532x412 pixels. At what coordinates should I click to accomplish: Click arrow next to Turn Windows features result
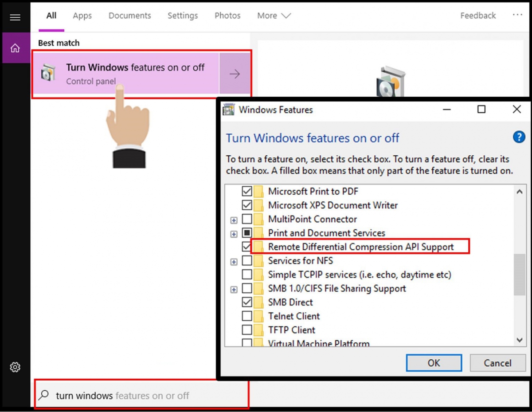(x=235, y=74)
